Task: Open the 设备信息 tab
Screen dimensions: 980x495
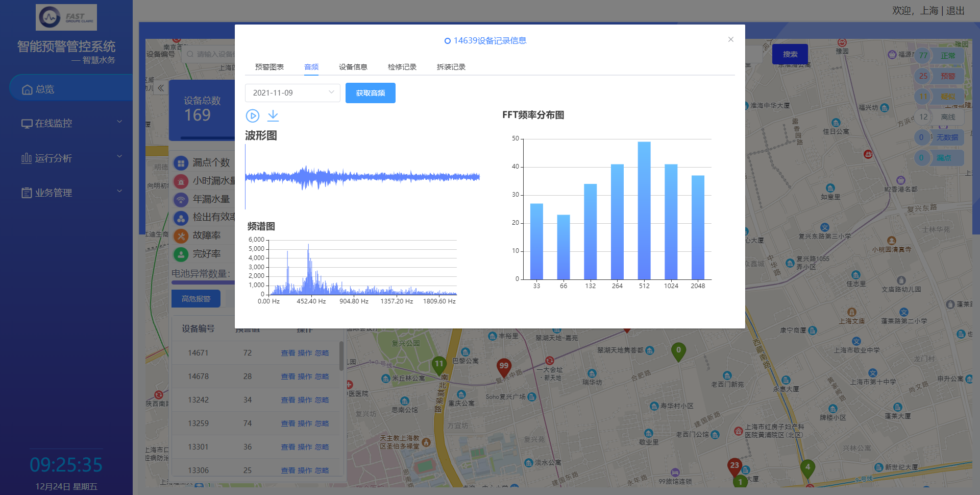Action: point(353,67)
